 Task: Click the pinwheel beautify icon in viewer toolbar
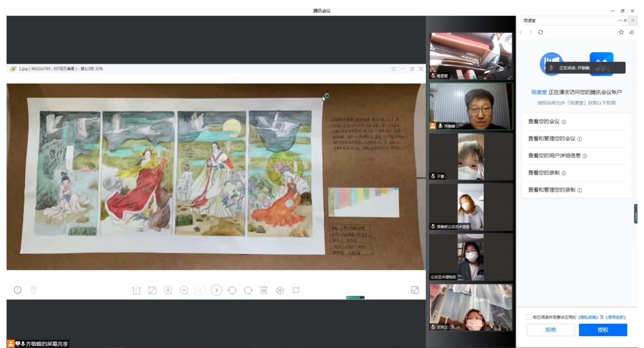click(x=279, y=290)
